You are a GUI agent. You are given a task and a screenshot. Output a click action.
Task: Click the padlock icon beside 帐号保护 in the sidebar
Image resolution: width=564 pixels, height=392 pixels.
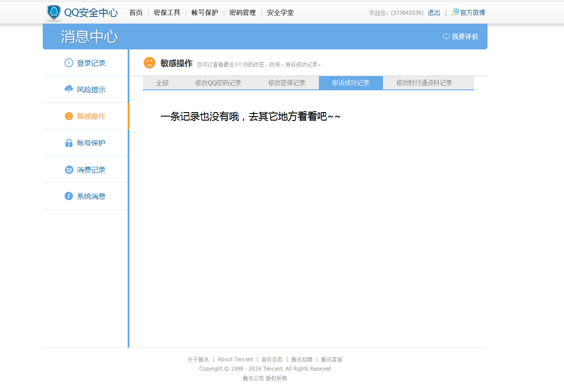click(x=68, y=143)
